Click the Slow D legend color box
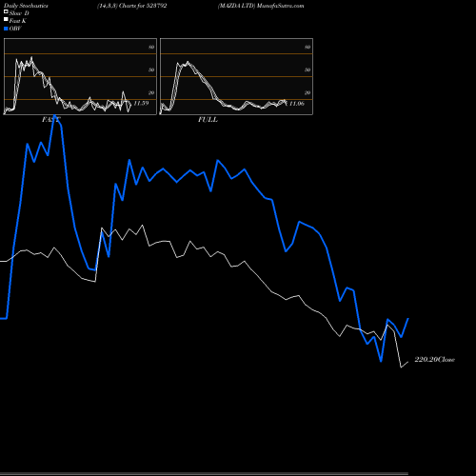Image resolution: width=476 pixels, height=476 pixels. (6, 11)
